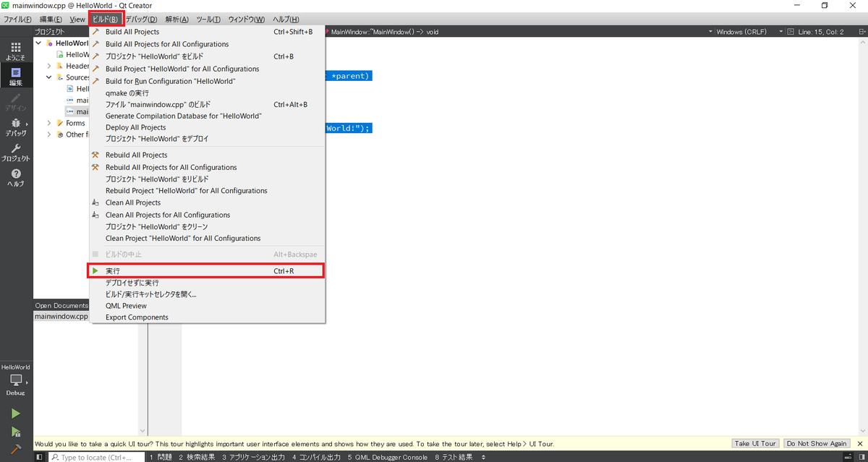Open the 1 問題 output pane
Viewport: 868px width, 462px height.
(x=161, y=457)
